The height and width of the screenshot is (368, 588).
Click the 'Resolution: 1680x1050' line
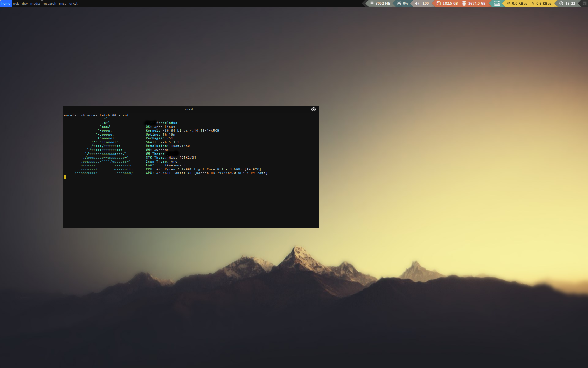(x=168, y=146)
